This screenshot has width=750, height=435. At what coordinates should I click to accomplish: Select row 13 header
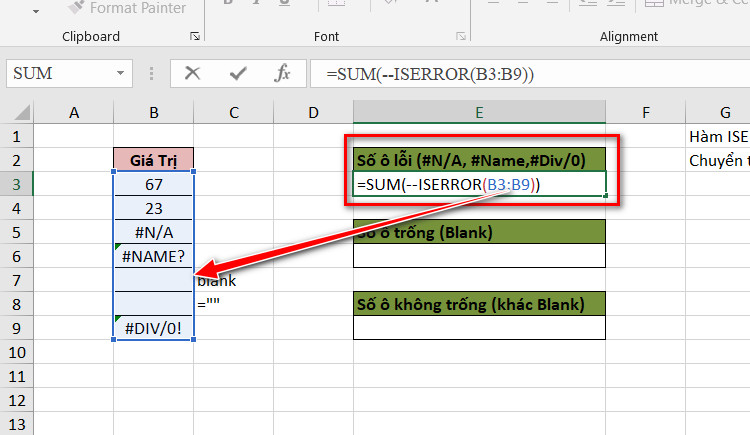coord(16,424)
